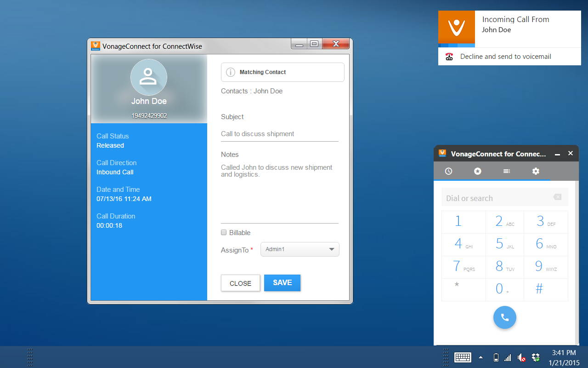The height and width of the screenshot is (368, 588).
Task: Click the Vonage logo on incoming call popup
Action: 456,29
